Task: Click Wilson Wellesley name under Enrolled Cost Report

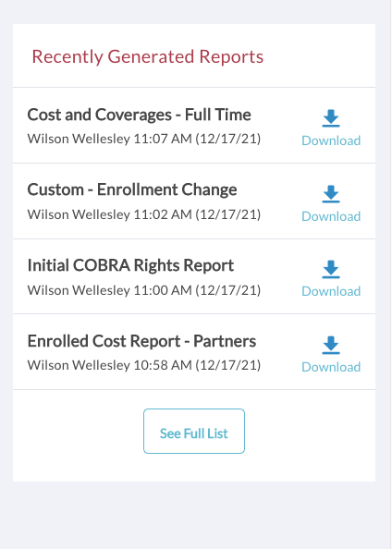Action: tap(79, 365)
